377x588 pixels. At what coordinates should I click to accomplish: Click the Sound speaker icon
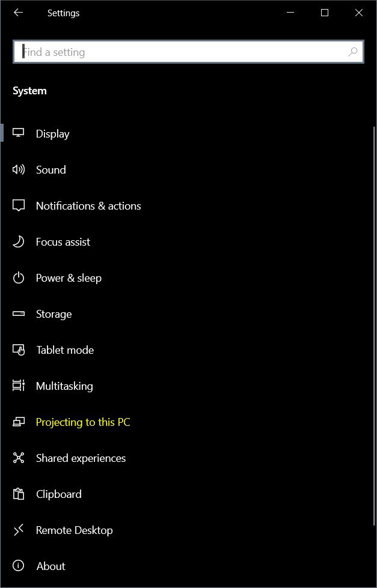[x=19, y=169]
